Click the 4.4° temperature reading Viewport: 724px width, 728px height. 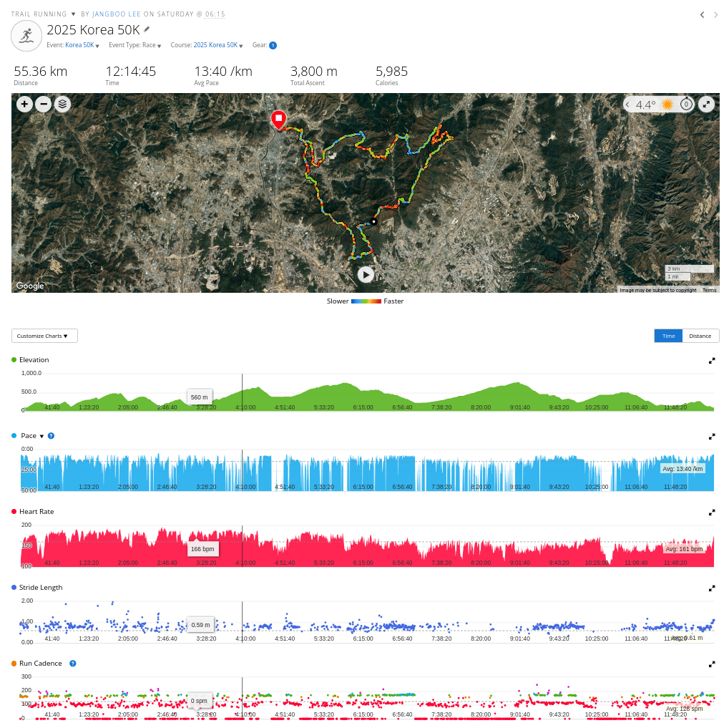pyautogui.click(x=645, y=105)
